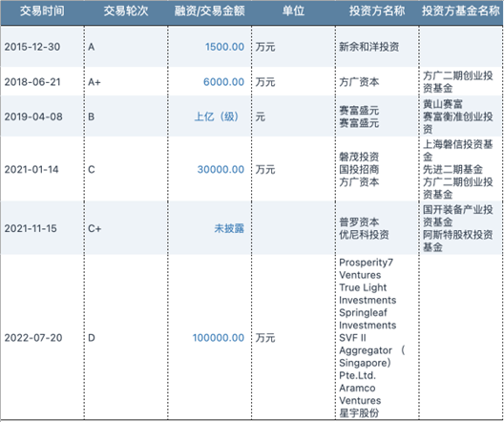Select the 国投招商 investor name
Image resolution: width=504 pixels, height=422 pixels.
click(359, 169)
